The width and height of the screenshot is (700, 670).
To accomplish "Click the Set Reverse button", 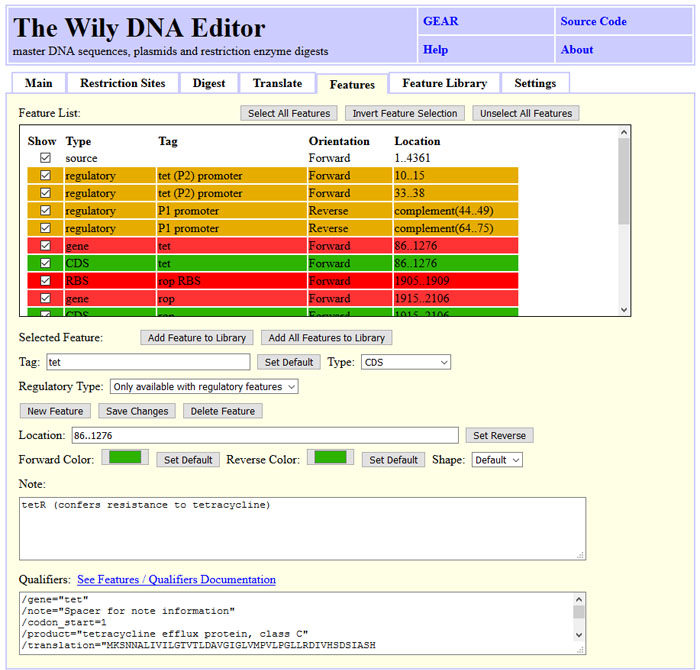I will coord(500,436).
